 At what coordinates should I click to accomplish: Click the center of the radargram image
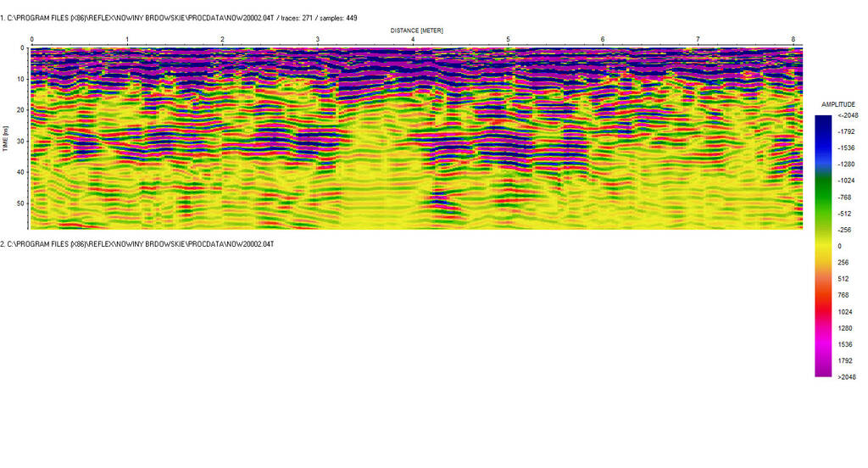tap(416, 138)
